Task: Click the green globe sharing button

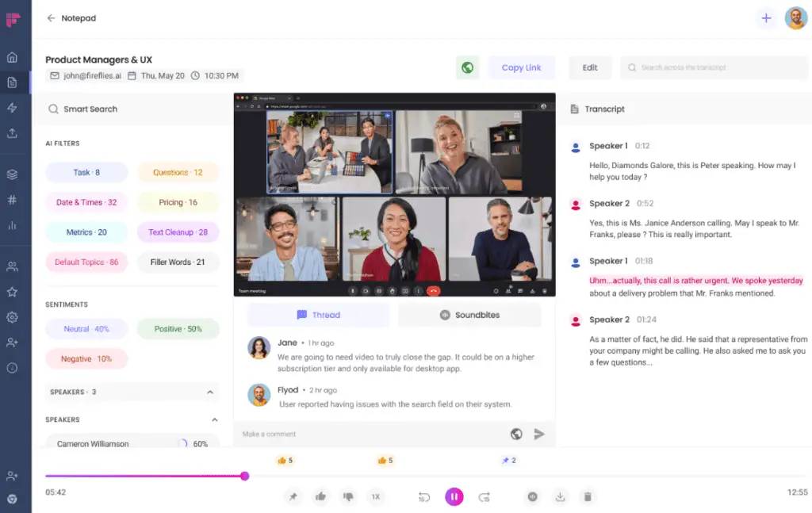Action: [x=468, y=67]
